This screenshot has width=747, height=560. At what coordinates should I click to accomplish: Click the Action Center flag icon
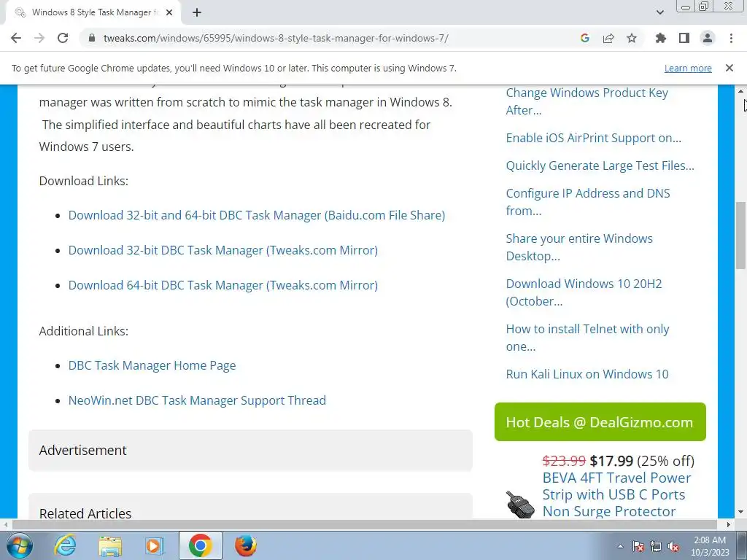638,546
